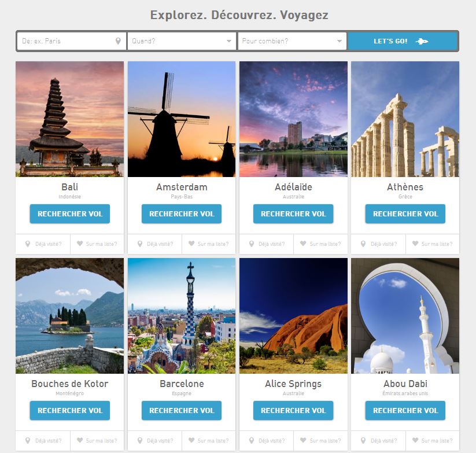Click Rechercher Vol for Alice Springs

coord(293,411)
